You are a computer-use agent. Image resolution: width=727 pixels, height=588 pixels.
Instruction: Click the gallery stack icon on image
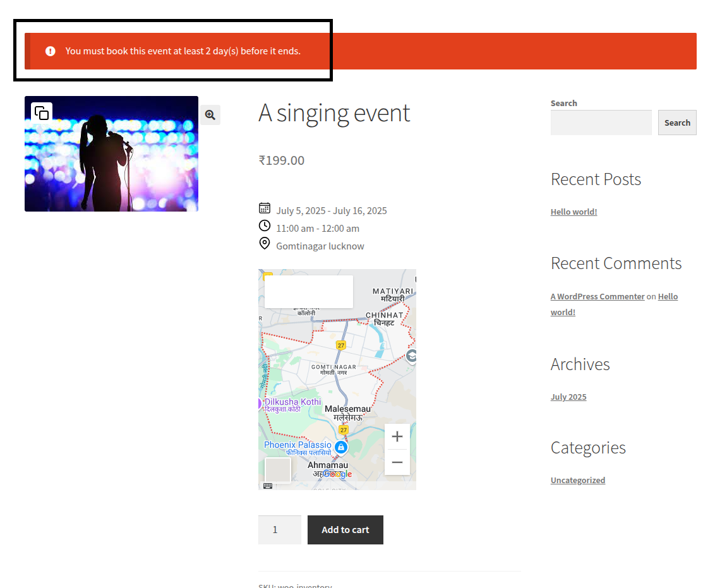tap(42, 112)
